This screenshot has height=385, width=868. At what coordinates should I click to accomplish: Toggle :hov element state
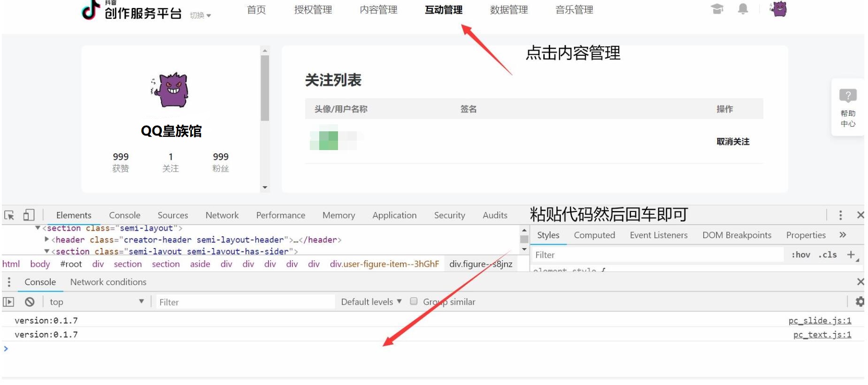click(801, 255)
